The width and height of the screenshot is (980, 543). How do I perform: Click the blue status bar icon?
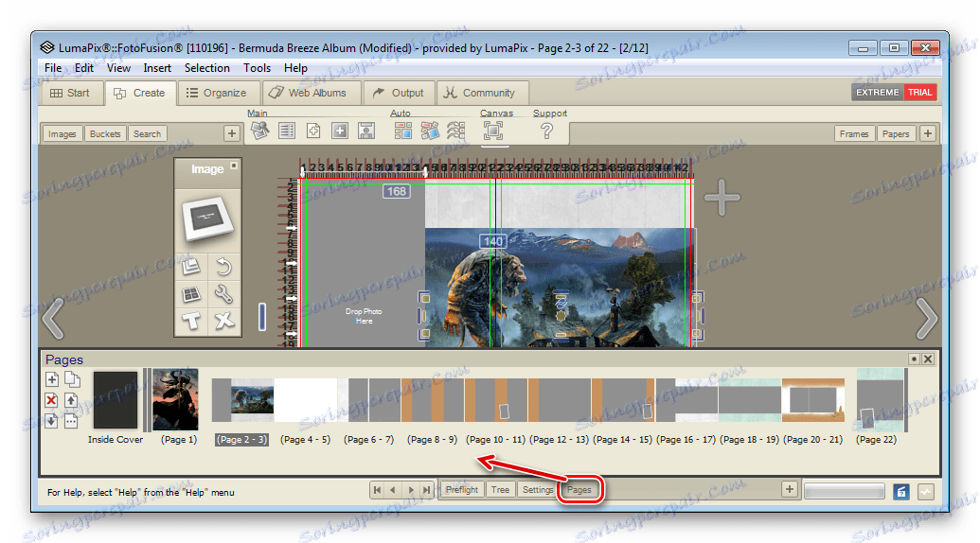pos(901,492)
